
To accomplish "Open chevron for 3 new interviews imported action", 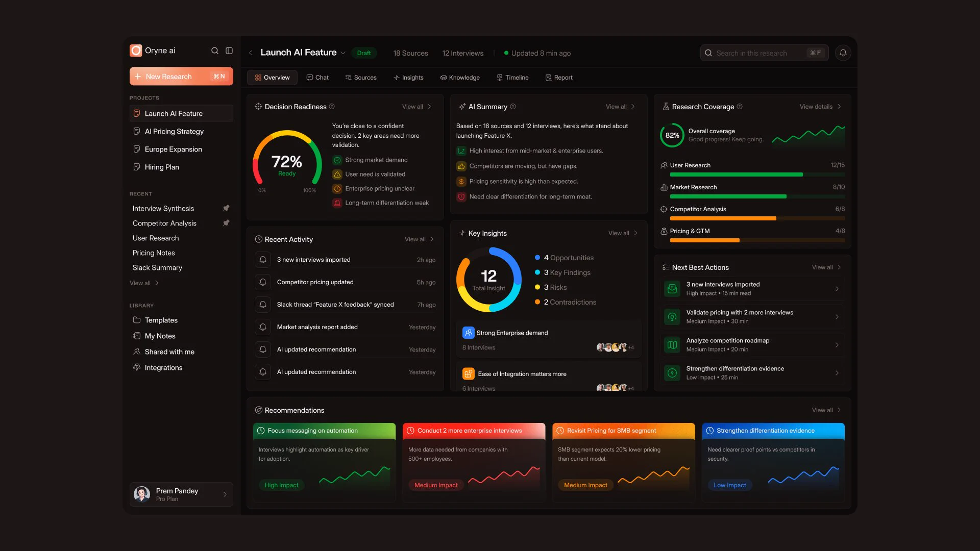I will pyautogui.click(x=837, y=289).
